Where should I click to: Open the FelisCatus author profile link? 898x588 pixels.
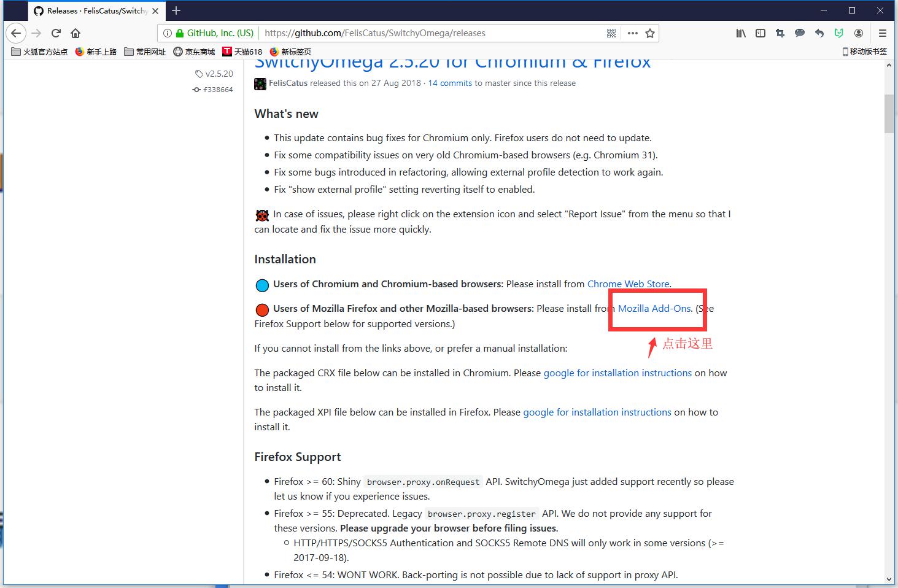[288, 83]
